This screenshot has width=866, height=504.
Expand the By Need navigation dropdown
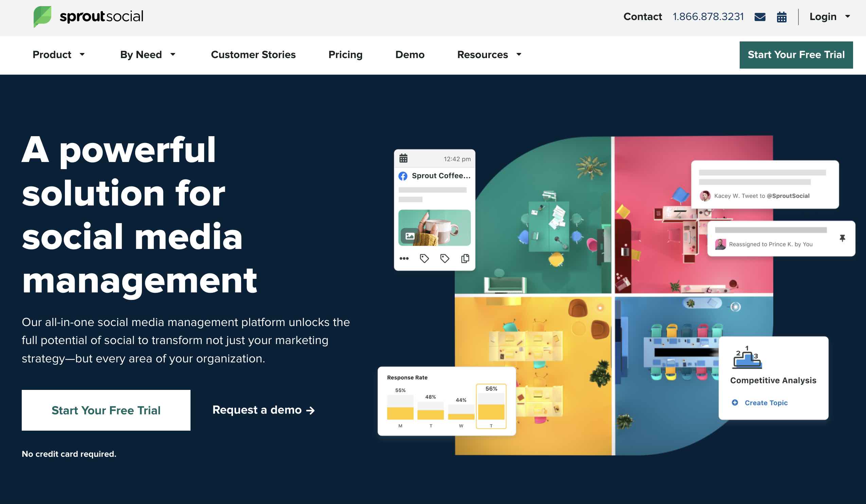(148, 55)
